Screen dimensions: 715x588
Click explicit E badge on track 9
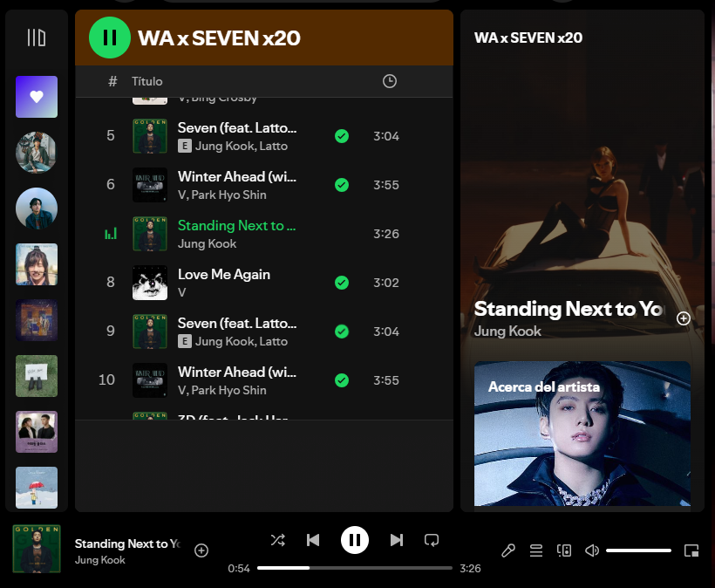(x=185, y=341)
